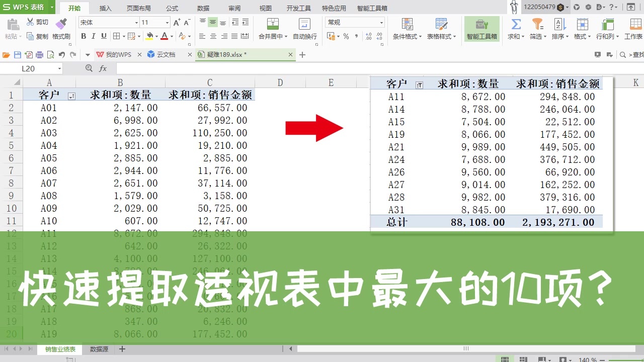Toggle vertical middle alignment
The image size is (644, 362).
coord(213,23)
